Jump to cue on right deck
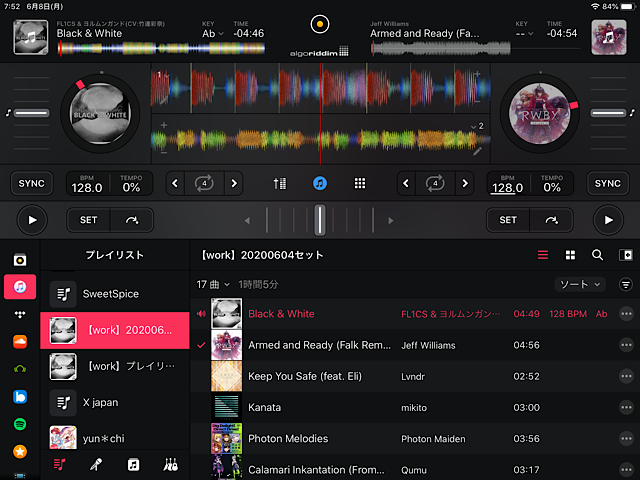Viewport: 640px width, 480px height. coord(551,220)
